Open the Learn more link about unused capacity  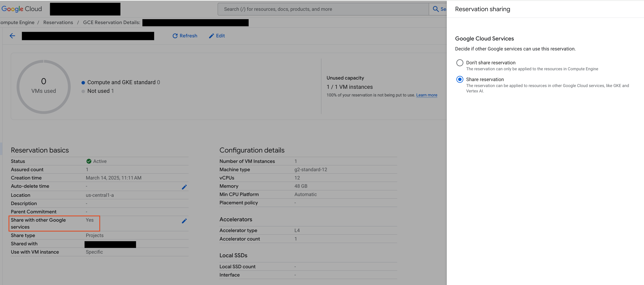[x=427, y=95]
